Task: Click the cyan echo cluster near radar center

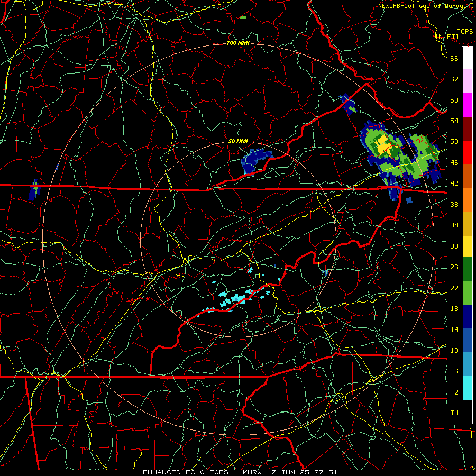Action: click(x=237, y=298)
